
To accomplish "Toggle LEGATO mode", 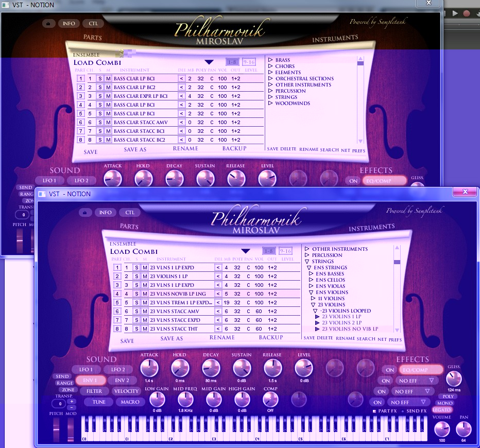I will tap(442, 410).
